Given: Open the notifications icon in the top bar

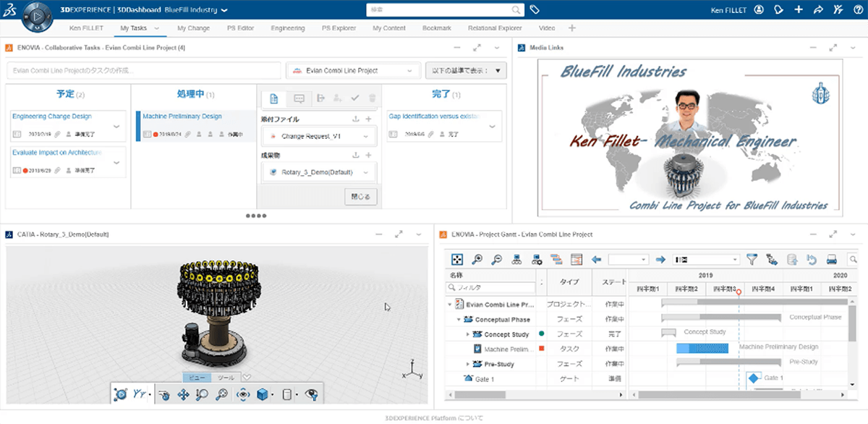Looking at the screenshot, I should 779,10.
